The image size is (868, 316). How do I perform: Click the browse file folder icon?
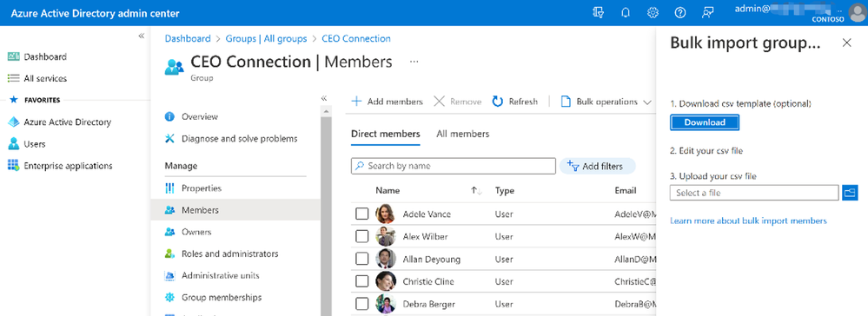click(x=850, y=193)
